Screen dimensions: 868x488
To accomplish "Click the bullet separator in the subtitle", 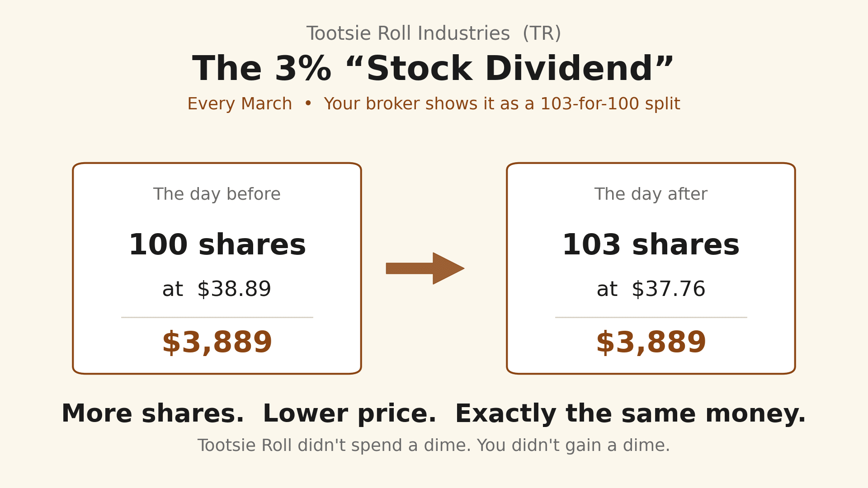I will (x=308, y=104).
